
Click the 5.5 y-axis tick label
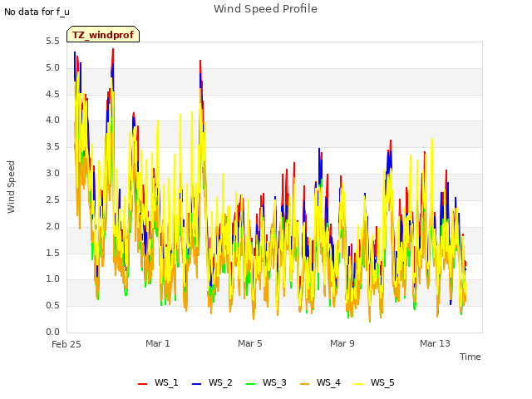tap(52, 42)
